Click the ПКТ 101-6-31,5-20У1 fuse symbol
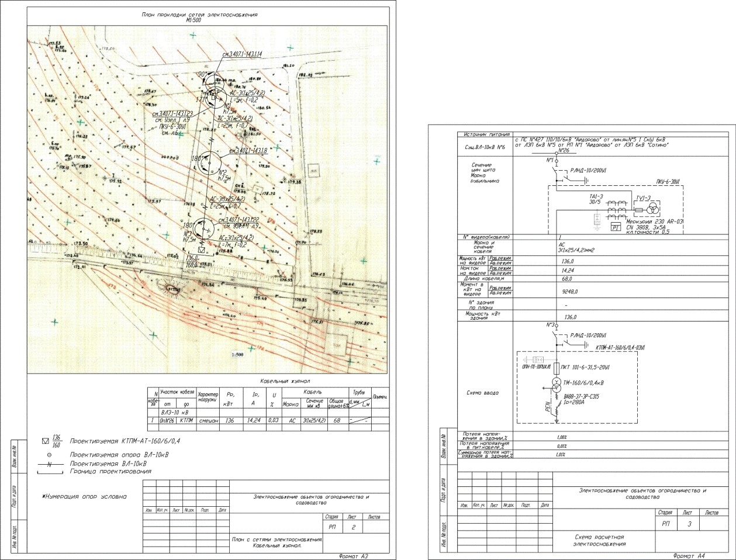The image size is (736, 560). 556,368
